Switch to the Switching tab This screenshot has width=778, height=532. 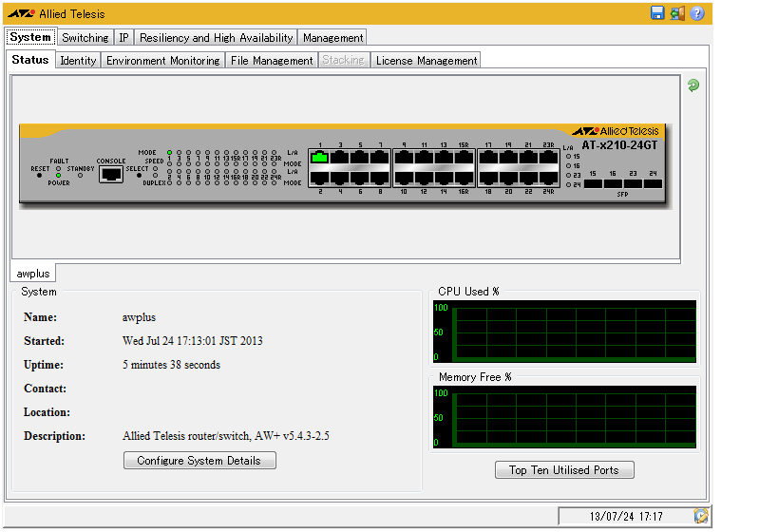(x=85, y=38)
